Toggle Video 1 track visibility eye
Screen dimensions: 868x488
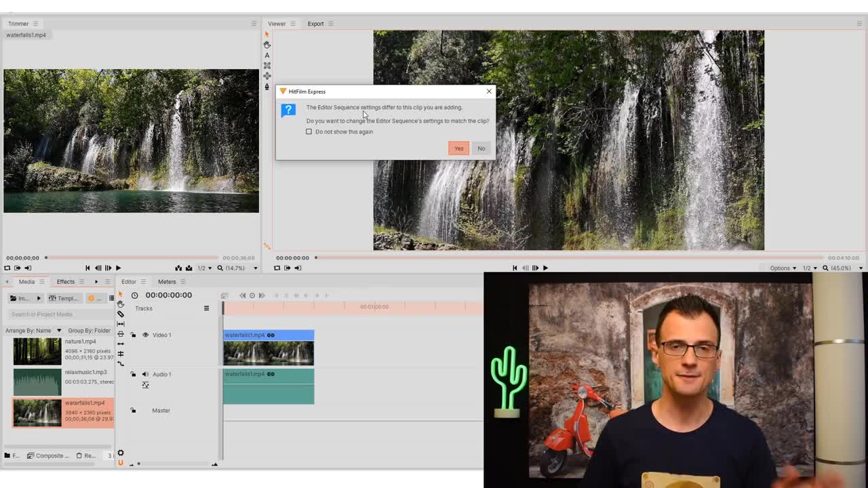145,335
